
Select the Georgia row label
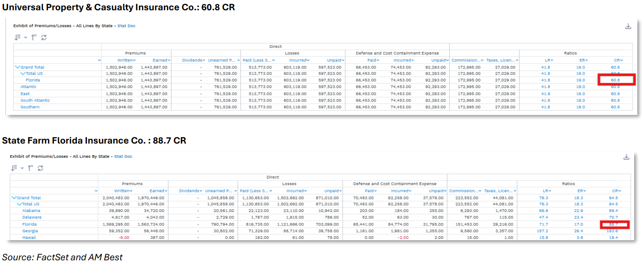30,231
